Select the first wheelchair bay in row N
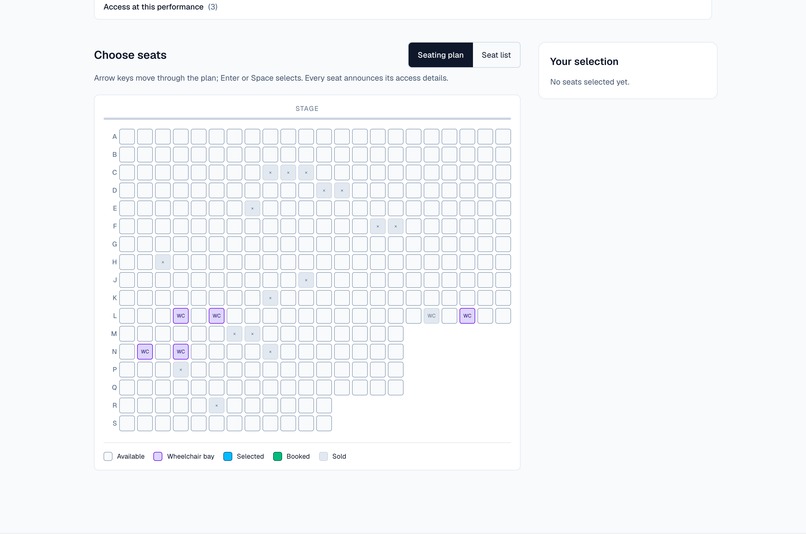The height and width of the screenshot is (560, 806). click(x=145, y=352)
